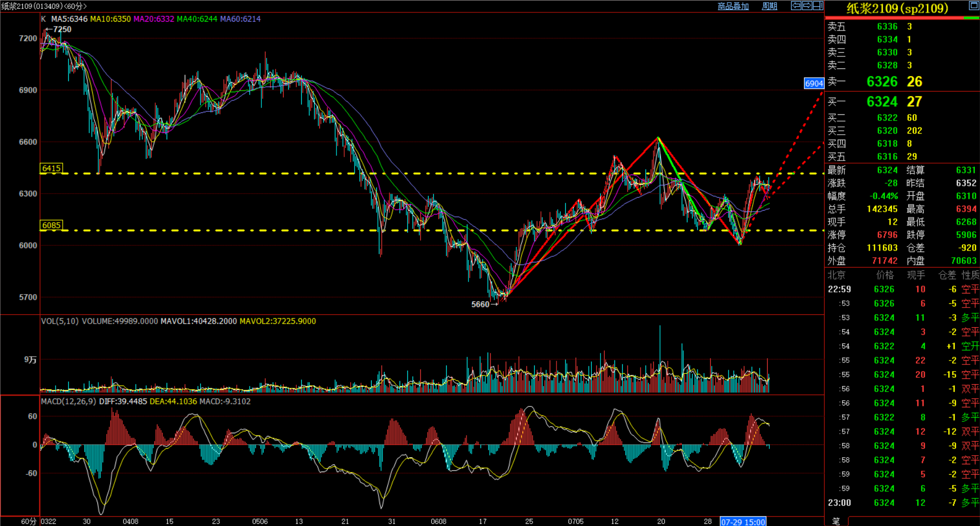Image resolution: width=980 pixels, height=526 pixels.
Task: Click the MA20:6332 indicator label
Action: point(154,19)
